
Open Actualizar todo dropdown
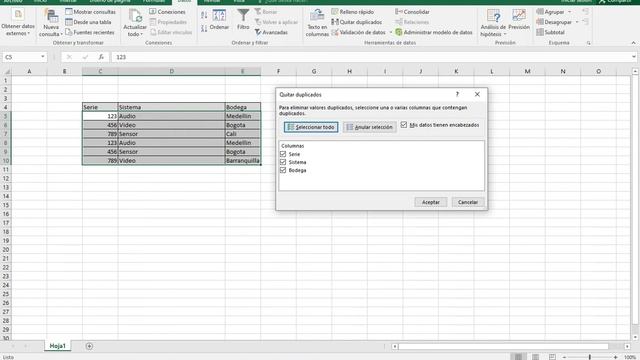click(x=135, y=23)
